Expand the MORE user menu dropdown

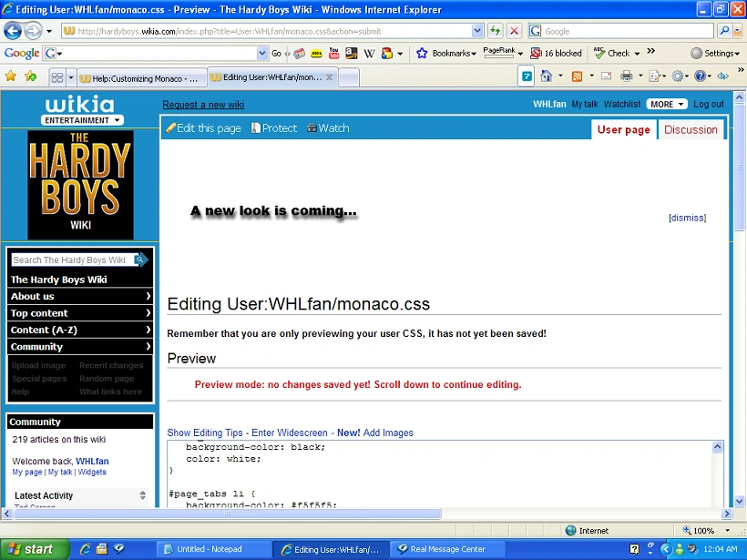(x=667, y=105)
